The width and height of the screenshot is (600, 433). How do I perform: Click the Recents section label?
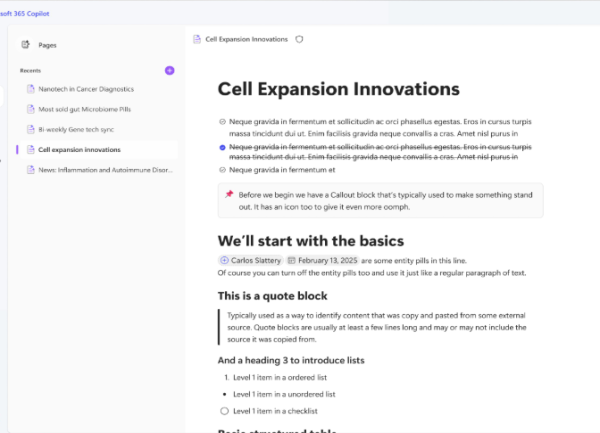point(30,70)
